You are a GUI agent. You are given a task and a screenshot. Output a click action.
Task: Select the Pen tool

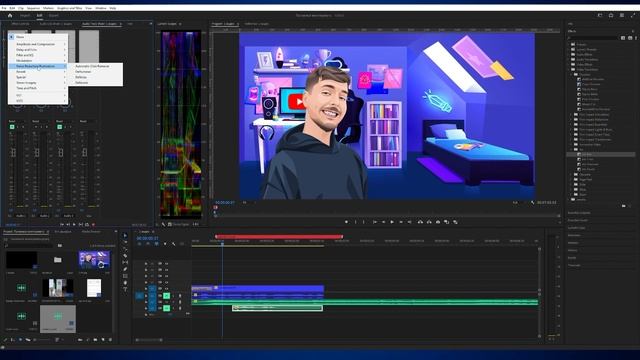tap(125, 269)
